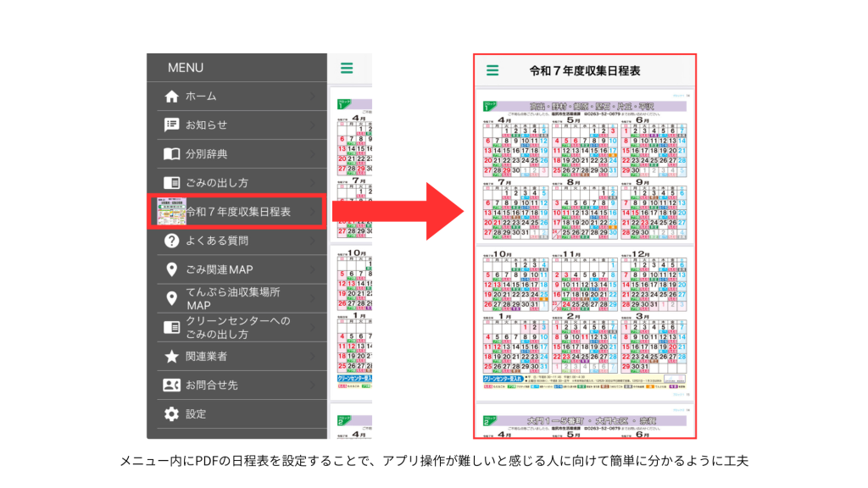Click the 令和７年度収集日程表 page title

(x=585, y=71)
